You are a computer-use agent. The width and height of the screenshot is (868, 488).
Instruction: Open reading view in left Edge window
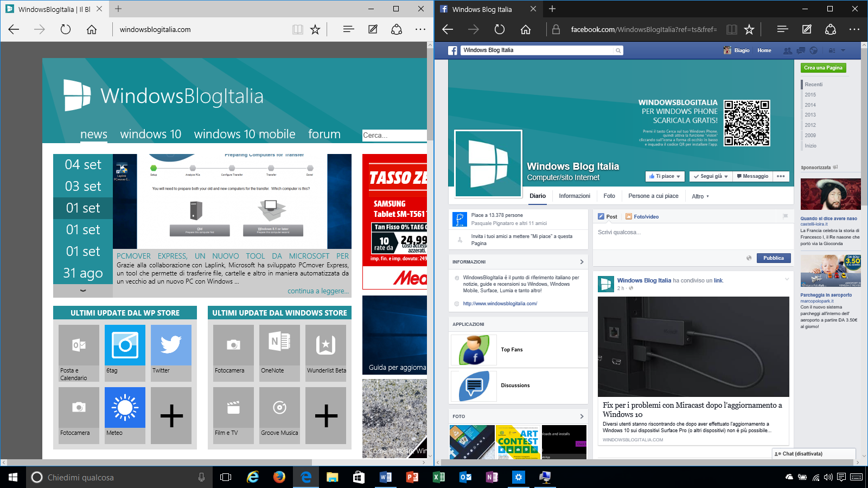pos(298,29)
